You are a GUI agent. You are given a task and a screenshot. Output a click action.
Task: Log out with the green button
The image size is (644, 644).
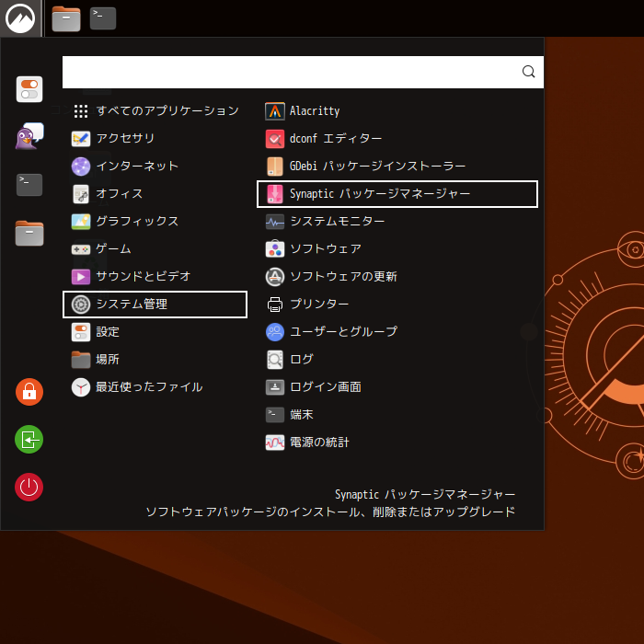pos(29,440)
